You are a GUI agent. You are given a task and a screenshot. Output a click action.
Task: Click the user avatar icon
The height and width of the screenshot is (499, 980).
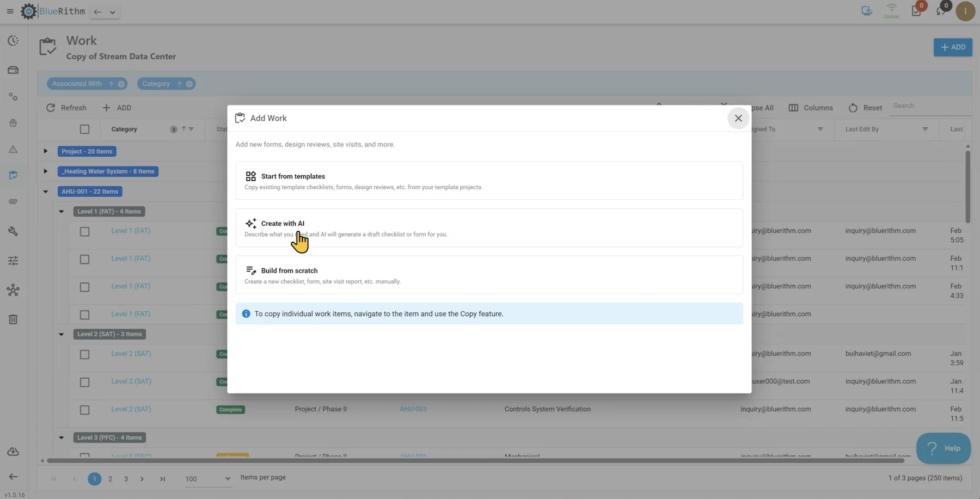(965, 11)
